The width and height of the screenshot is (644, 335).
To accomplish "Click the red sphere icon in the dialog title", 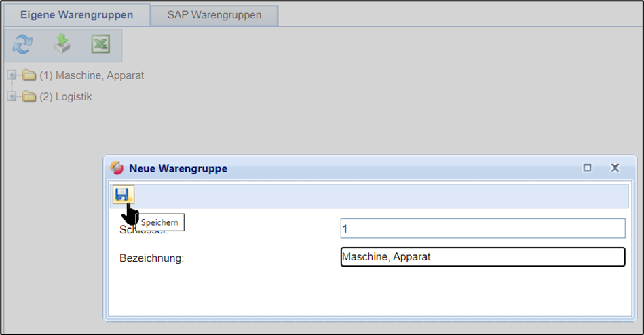I will tap(117, 168).
